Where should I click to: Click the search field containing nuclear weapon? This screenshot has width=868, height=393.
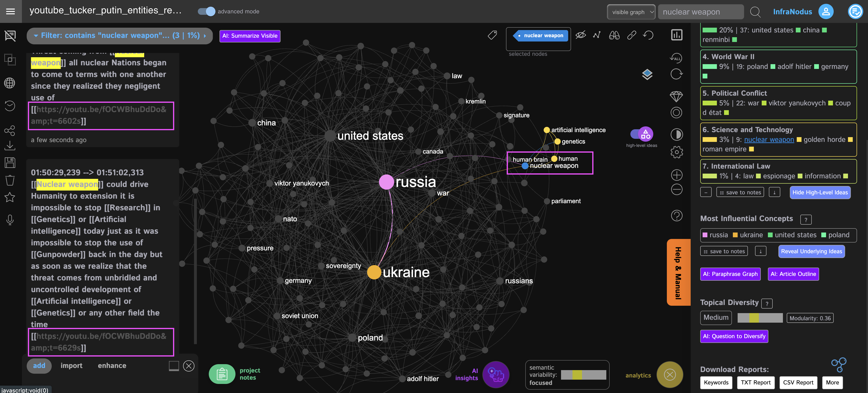(x=700, y=12)
